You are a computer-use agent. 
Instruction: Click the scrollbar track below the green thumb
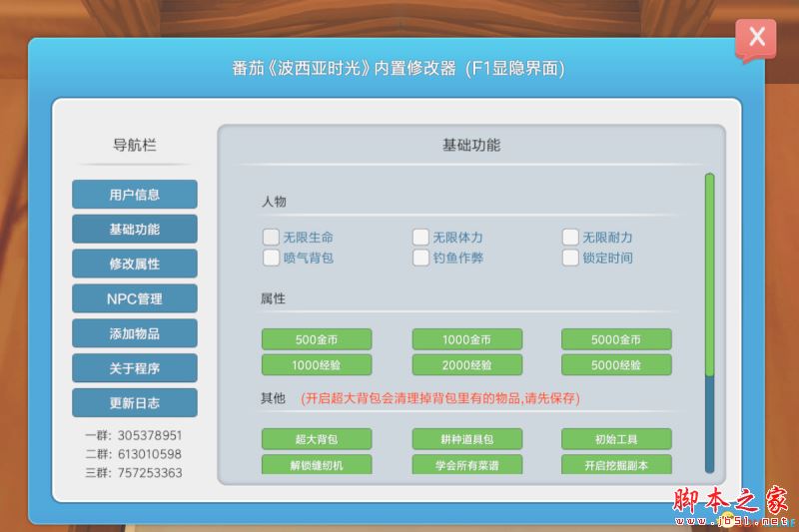pyautogui.click(x=709, y=425)
